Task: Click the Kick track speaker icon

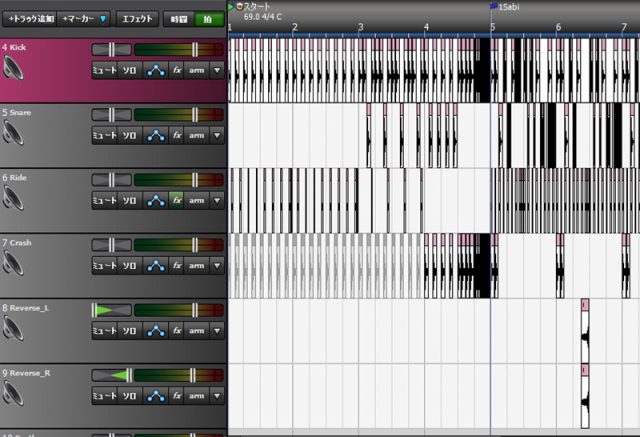Action: pos(13,68)
